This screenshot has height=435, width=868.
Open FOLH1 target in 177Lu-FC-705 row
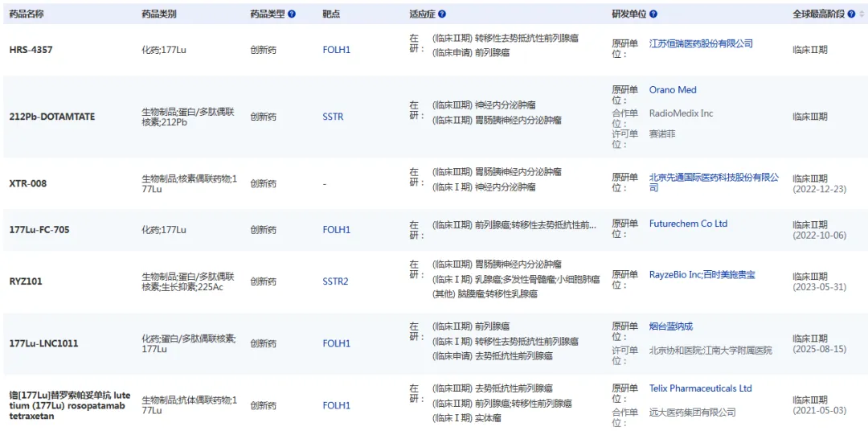pos(336,230)
